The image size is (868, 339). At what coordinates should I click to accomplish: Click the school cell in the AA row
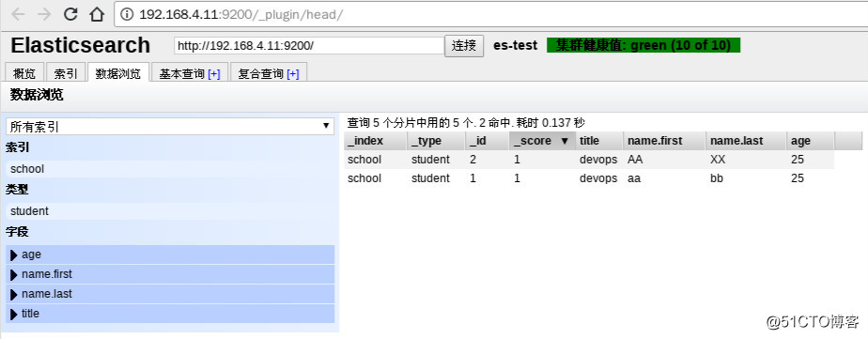pyautogui.click(x=376, y=160)
